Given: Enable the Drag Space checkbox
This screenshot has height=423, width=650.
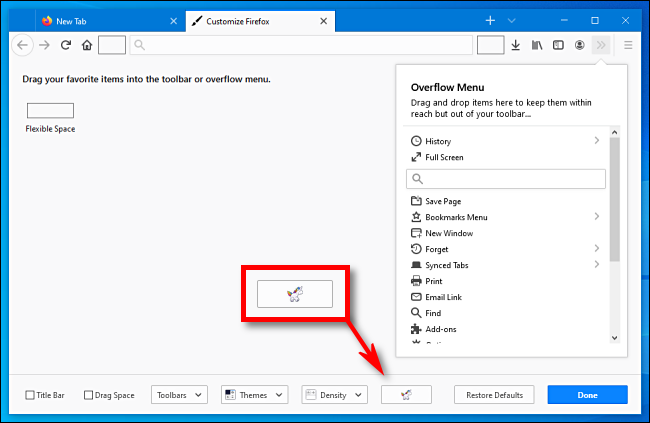Looking at the screenshot, I should tap(88, 395).
